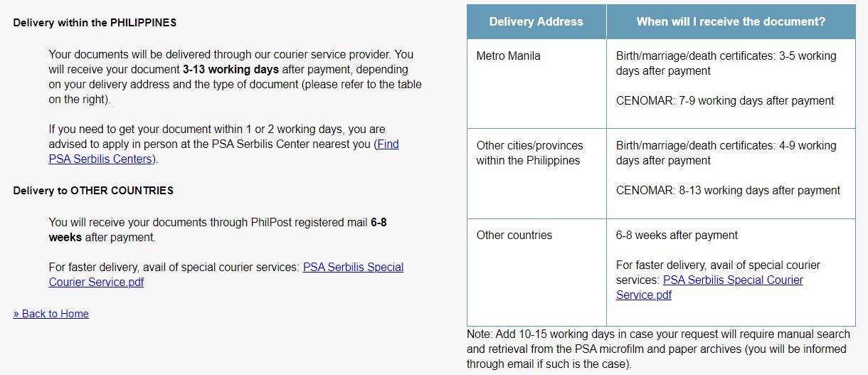The image size is (868, 375).
Task: Click the note about adding 10-15 working days
Action: (658, 349)
